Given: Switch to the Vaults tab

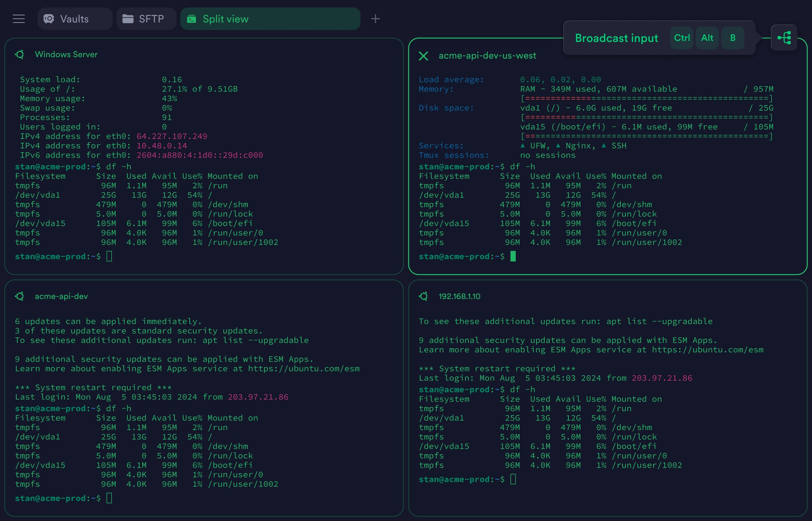Looking at the screenshot, I should (75, 18).
